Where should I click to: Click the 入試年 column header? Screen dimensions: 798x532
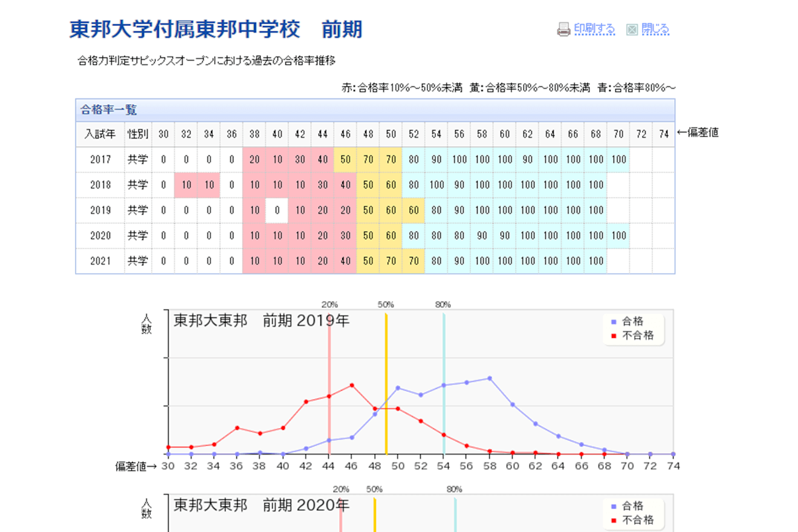(x=100, y=134)
